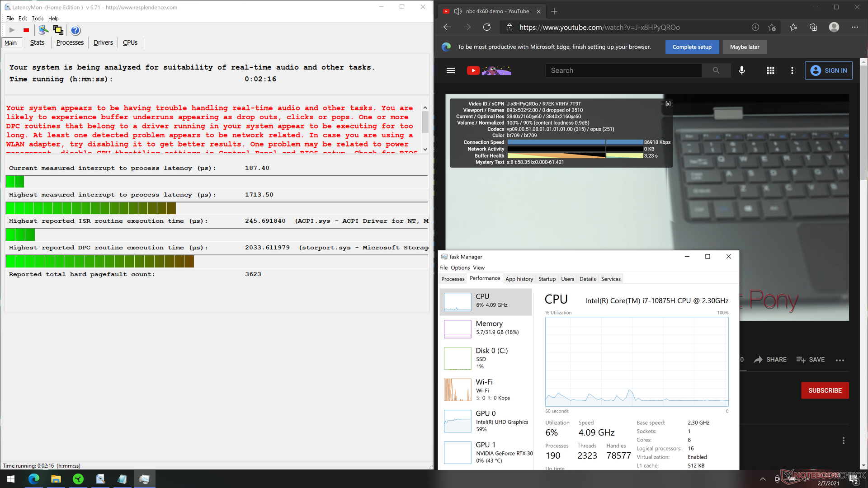Screen dimensions: 868x488
Task: Open LatencyMon help question mark icon
Action: pyautogui.click(x=75, y=30)
